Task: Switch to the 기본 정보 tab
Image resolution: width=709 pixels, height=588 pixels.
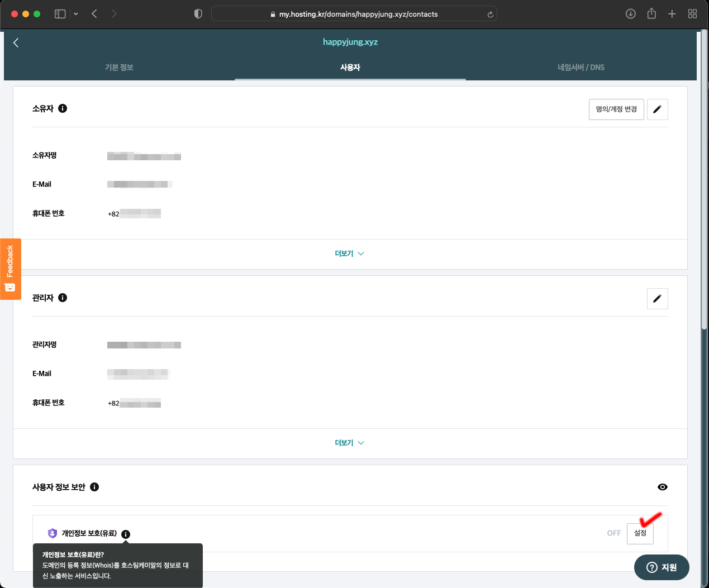Action: click(x=119, y=68)
